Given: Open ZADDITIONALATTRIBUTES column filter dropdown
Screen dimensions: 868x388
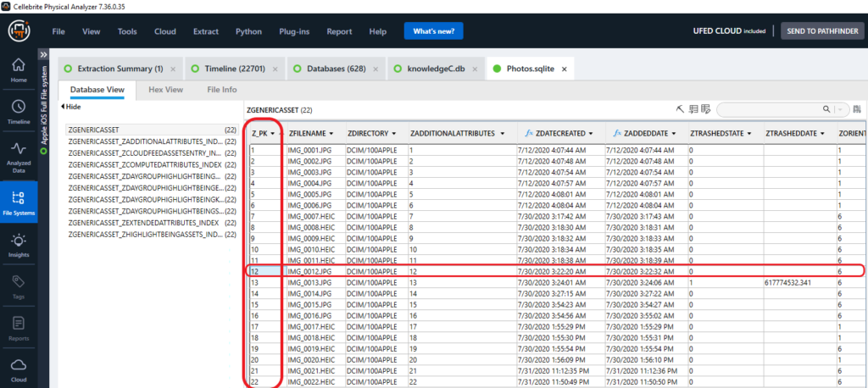Looking at the screenshot, I should coord(502,133).
